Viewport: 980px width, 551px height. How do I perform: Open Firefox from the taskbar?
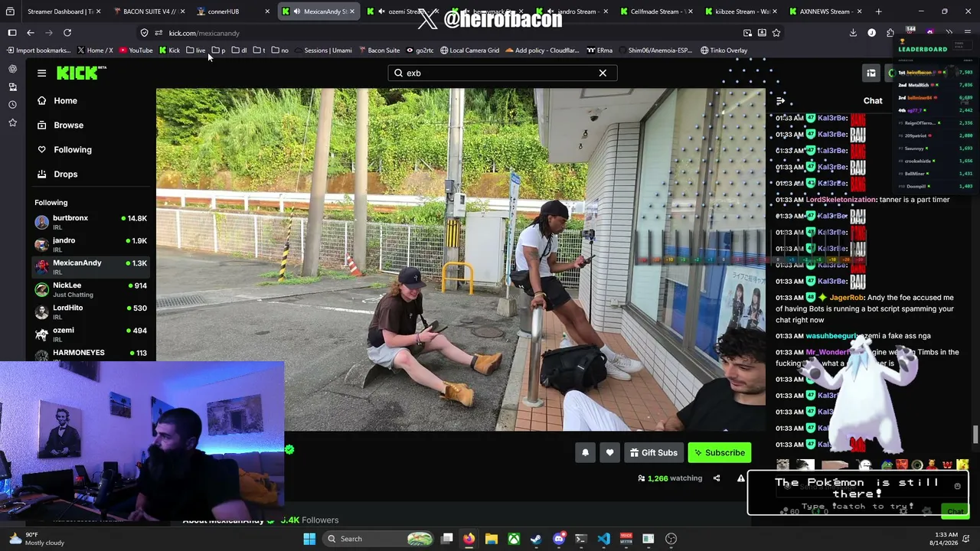[x=469, y=539]
